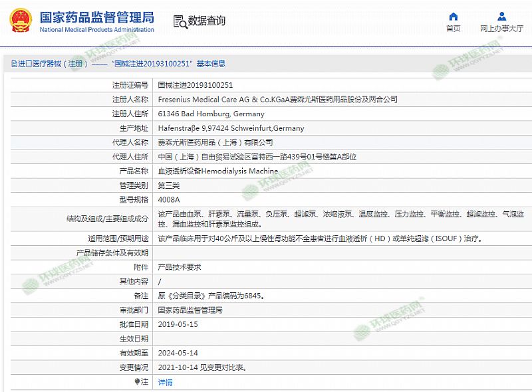The image size is (532, 392).
Task: Open the 首页 text link
Action: click(453, 29)
